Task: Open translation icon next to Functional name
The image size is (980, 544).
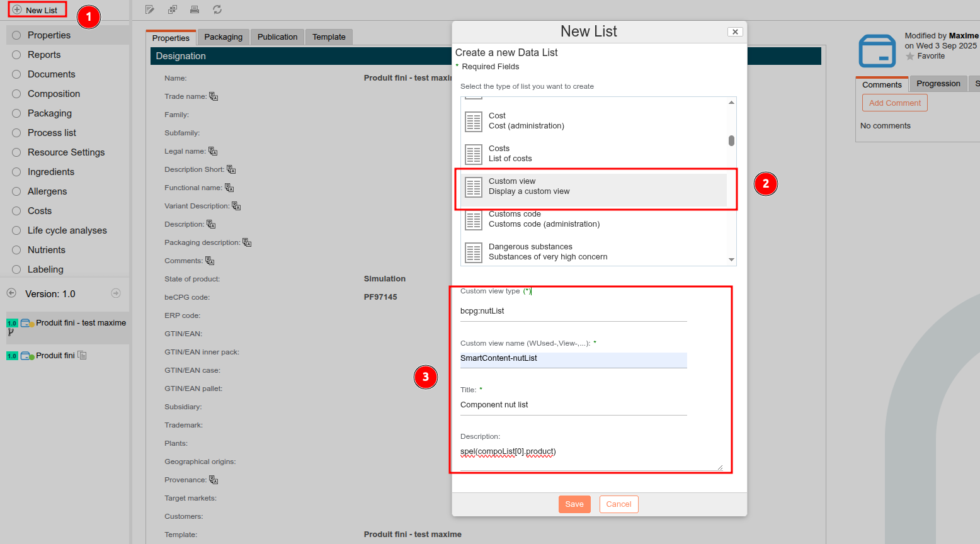Action: (229, 188)
